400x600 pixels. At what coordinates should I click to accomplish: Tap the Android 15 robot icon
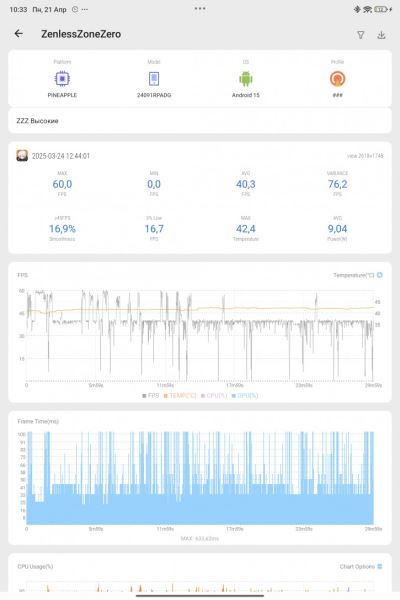tap(246, 79)
